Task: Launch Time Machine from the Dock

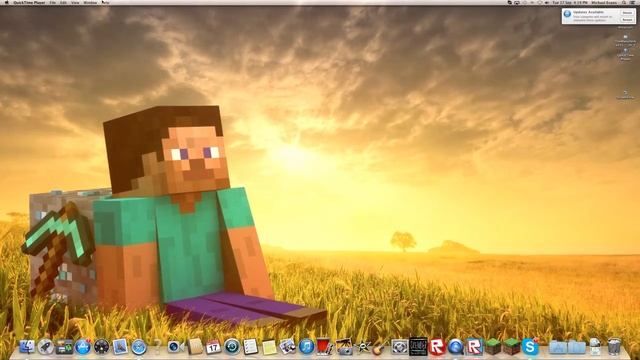Action: tap(232, 347)
